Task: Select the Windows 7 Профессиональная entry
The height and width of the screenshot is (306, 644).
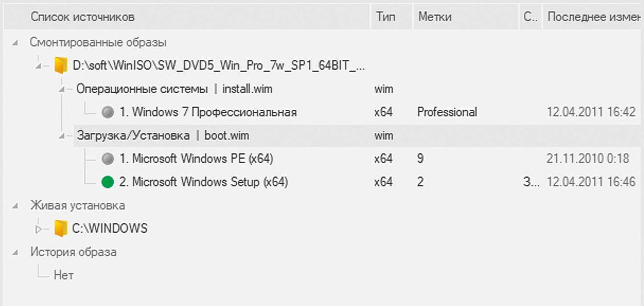Action: [x=208, y=112]
